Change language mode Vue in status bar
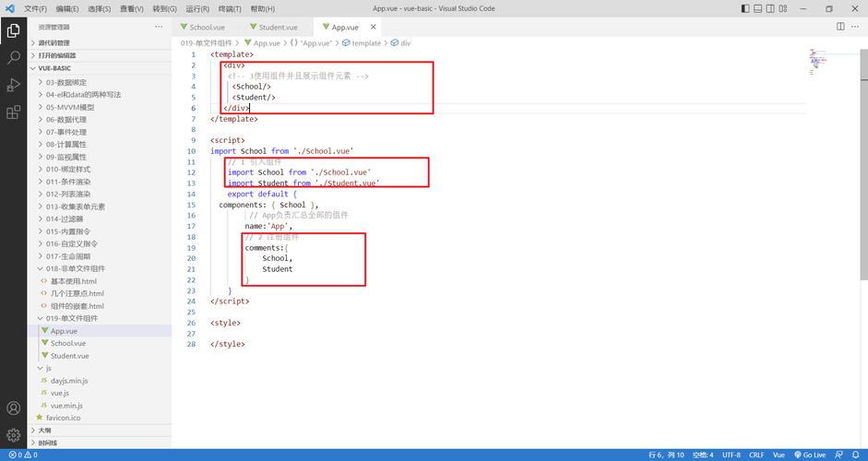Viewport: 868px width, 461px height. click(779, 455)
